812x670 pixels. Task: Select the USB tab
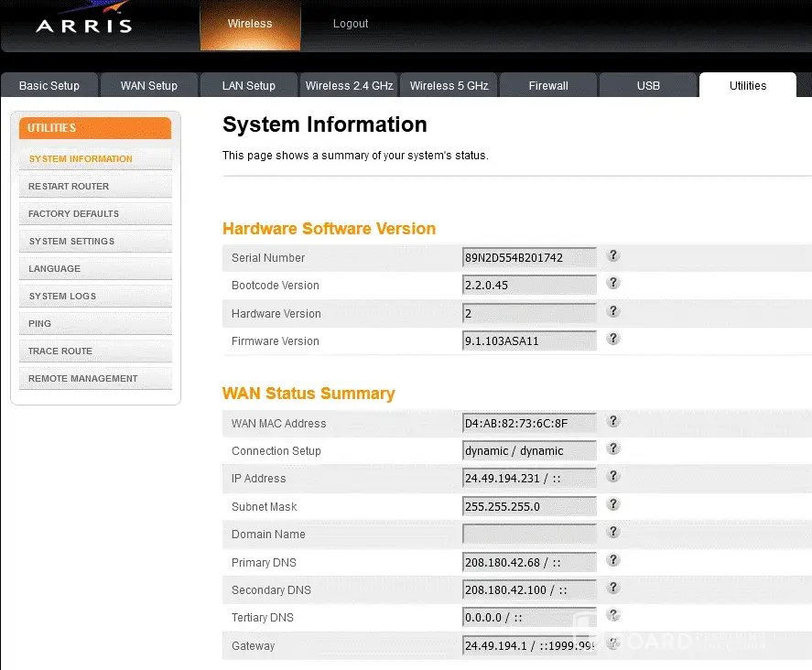coord(648,86)
